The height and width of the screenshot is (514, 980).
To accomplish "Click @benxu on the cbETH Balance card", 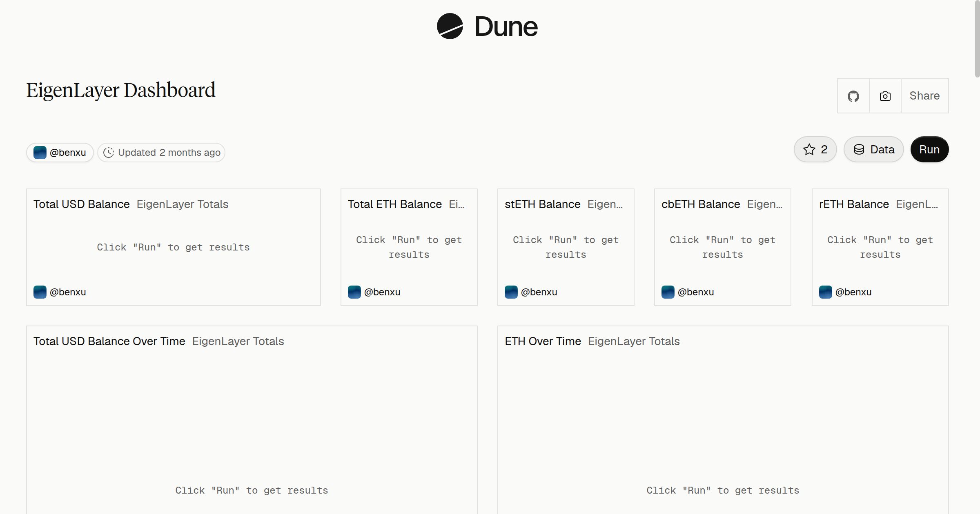I will coord(696,292).
